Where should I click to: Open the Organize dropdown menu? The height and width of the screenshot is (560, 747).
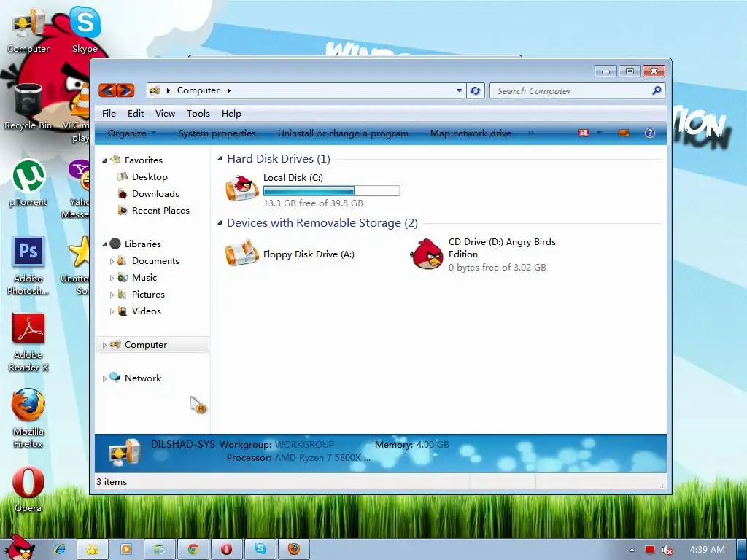pyautogui.click(x=132, y=133)
